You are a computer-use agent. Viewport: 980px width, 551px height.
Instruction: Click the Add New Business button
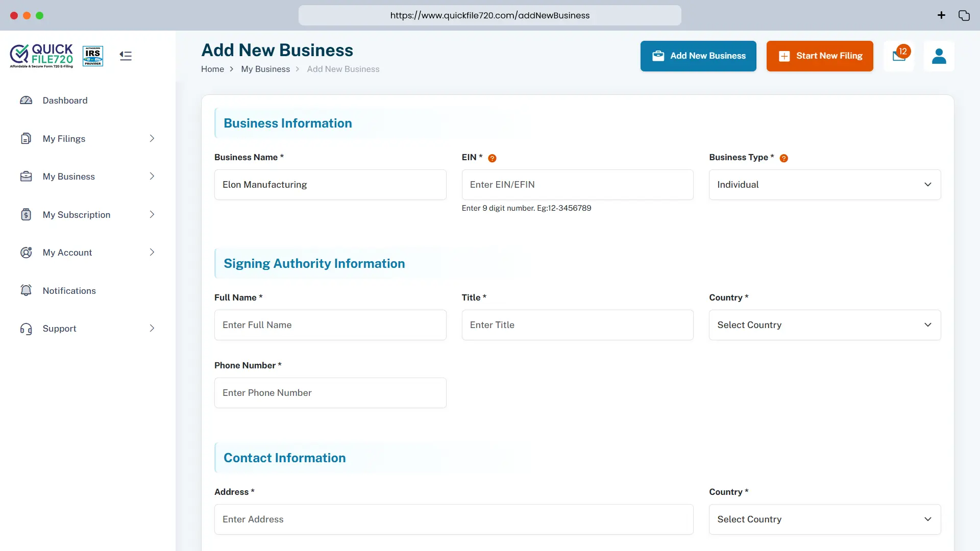click(698, 56)
